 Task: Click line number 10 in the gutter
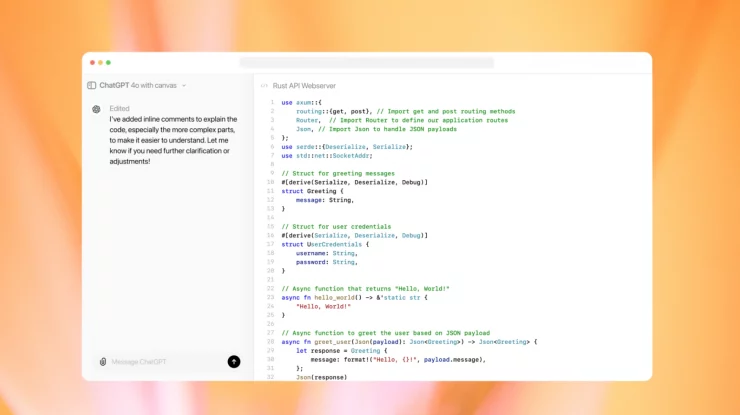click(x=270, y=182)
